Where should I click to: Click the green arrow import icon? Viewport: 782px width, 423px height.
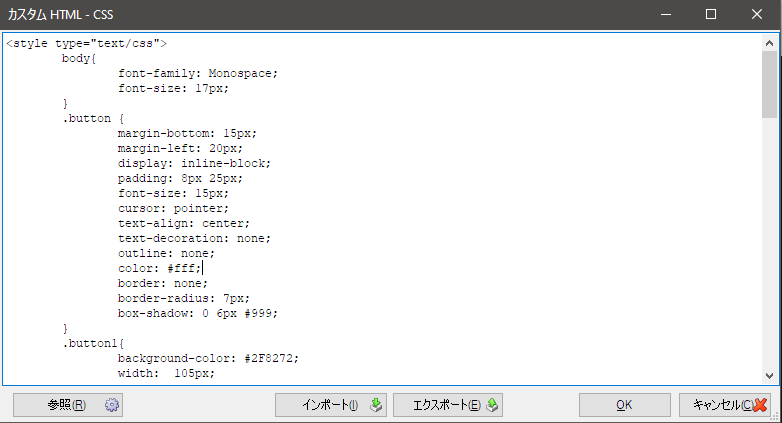(x=376, y=405)
